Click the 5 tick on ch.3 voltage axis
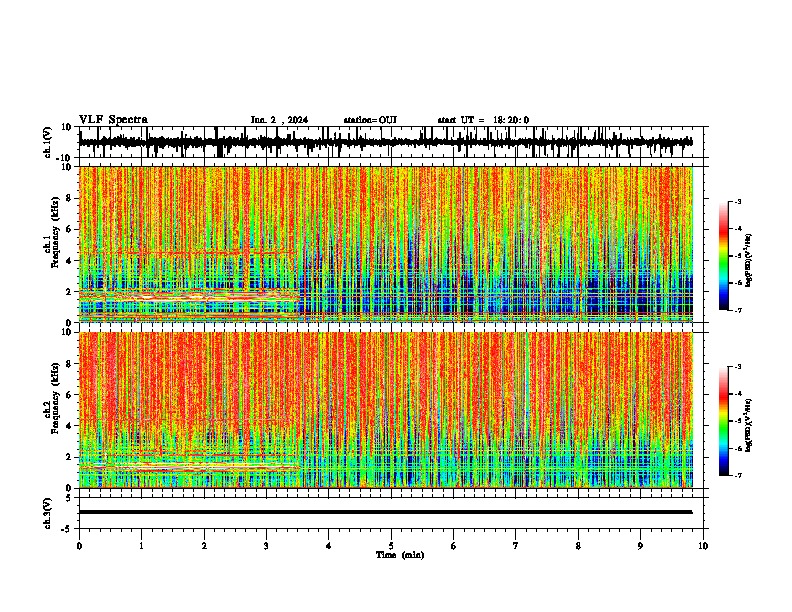792x612 pixels. coord(69,497)
